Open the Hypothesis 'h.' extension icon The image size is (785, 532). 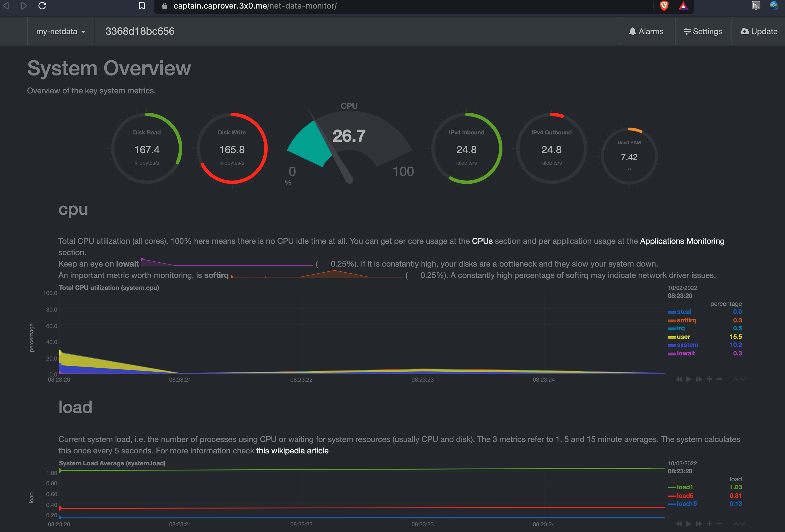tap(756, 6)
